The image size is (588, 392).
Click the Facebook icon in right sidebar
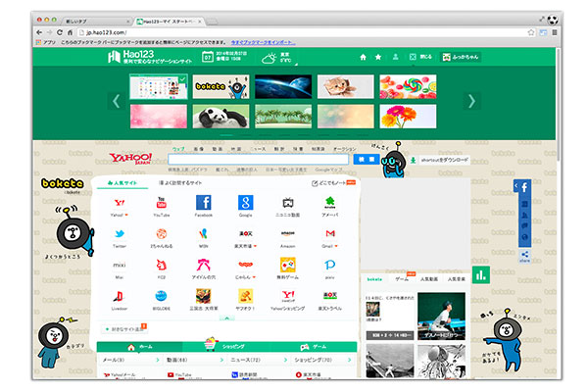point(524,187)
